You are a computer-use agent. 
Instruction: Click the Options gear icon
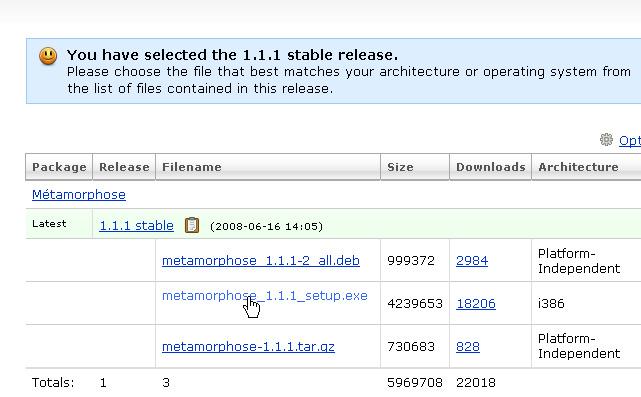[606, 140]
